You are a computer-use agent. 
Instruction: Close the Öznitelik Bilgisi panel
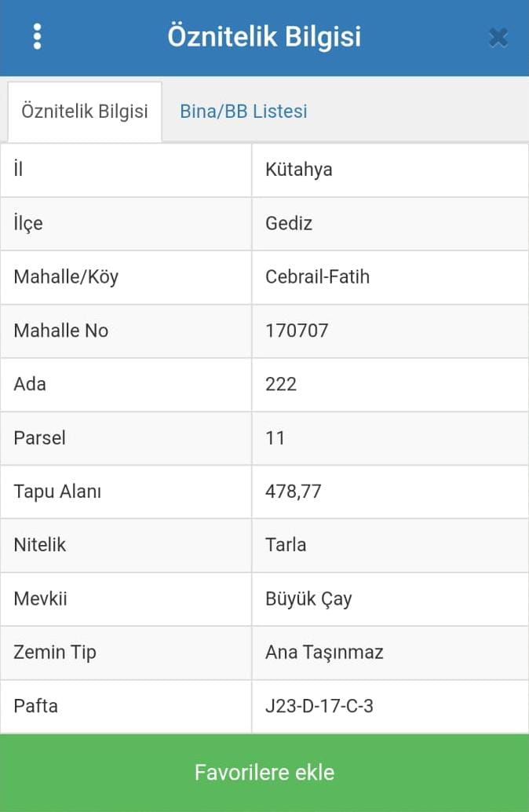(498, 37)
